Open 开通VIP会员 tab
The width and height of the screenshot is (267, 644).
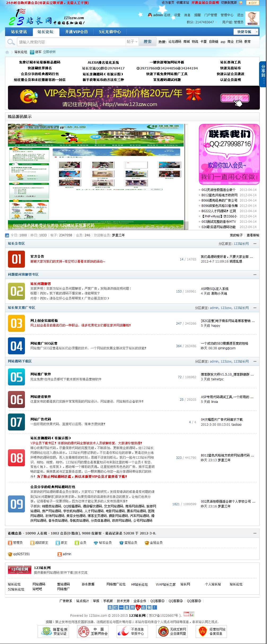click(76, 32)
